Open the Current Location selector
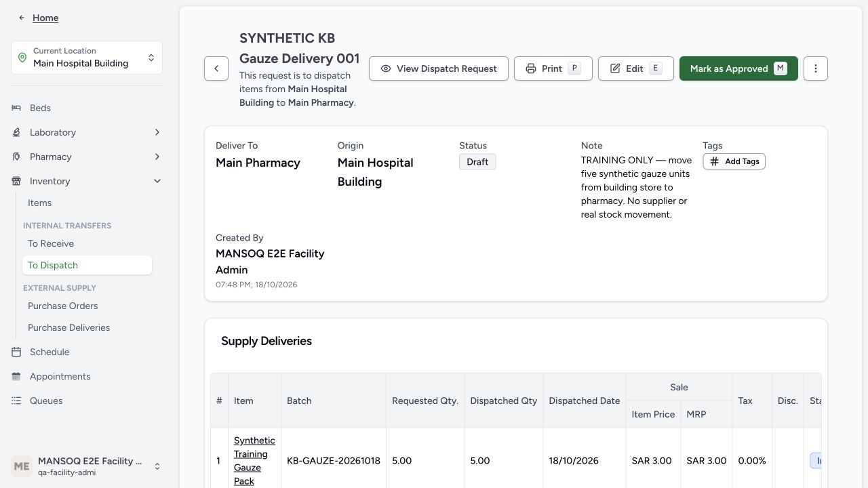 pos(87,58)
